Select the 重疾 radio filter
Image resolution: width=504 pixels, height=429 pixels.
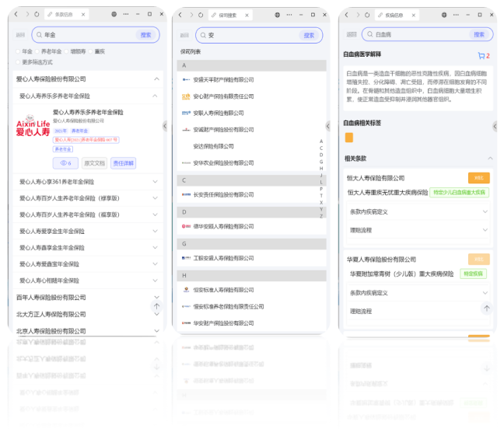click(x=91, y=51)
